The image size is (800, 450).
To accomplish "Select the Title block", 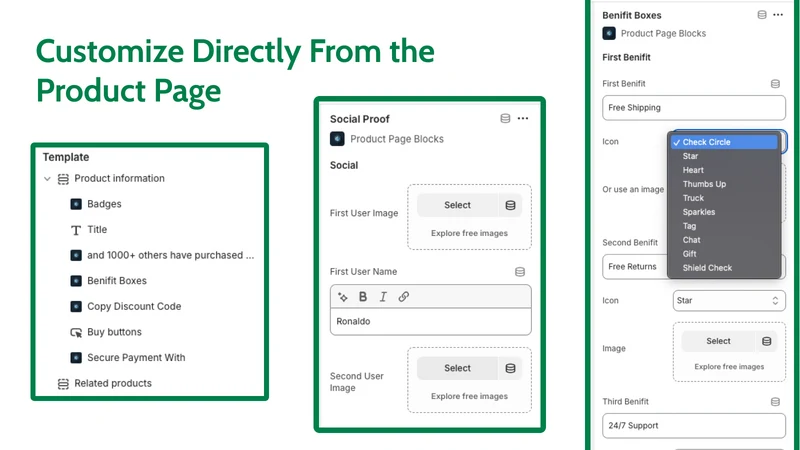I will (97, 230).
